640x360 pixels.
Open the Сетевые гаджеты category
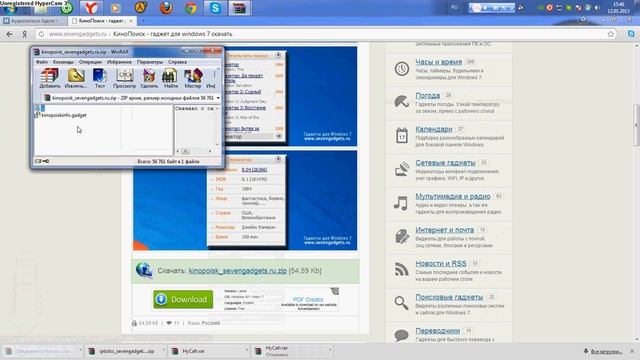pyautogui.click(x=445, y=162)
